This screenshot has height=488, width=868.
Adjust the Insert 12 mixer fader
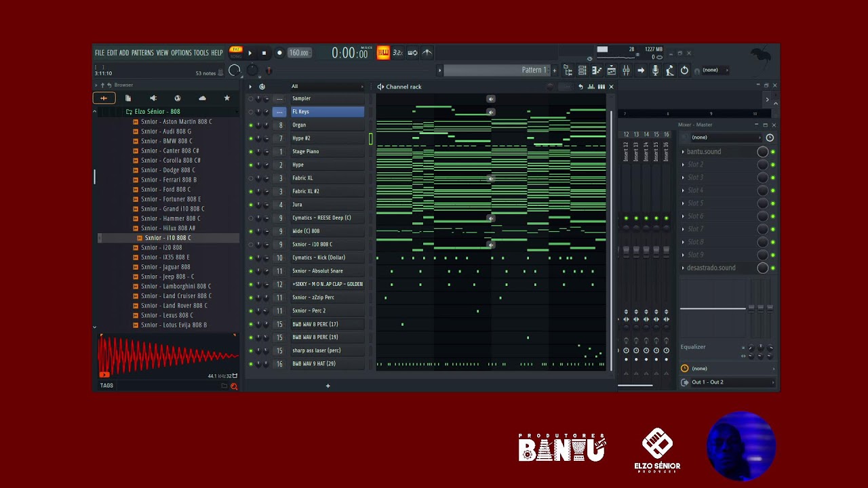pyautogui.click(x=626, y=251)
